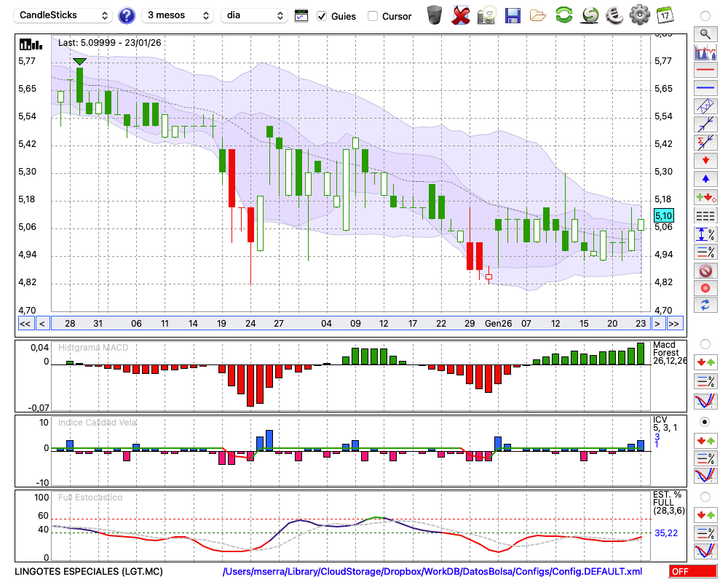Click the MACD panel red-green arrows icon
Image resolution: width=728 pixels, height=582 pixels.
point(705,362)
